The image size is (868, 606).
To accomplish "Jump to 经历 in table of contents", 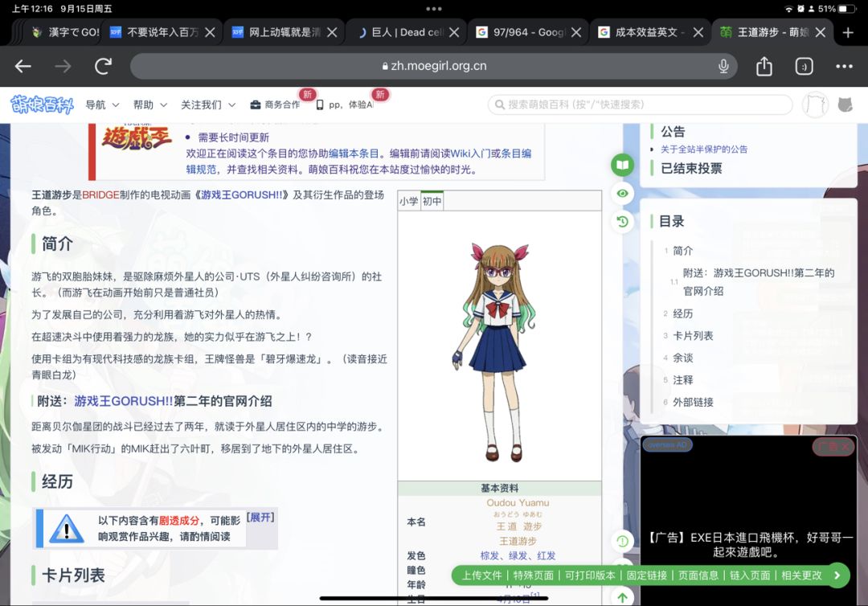I will click(682, 313).
